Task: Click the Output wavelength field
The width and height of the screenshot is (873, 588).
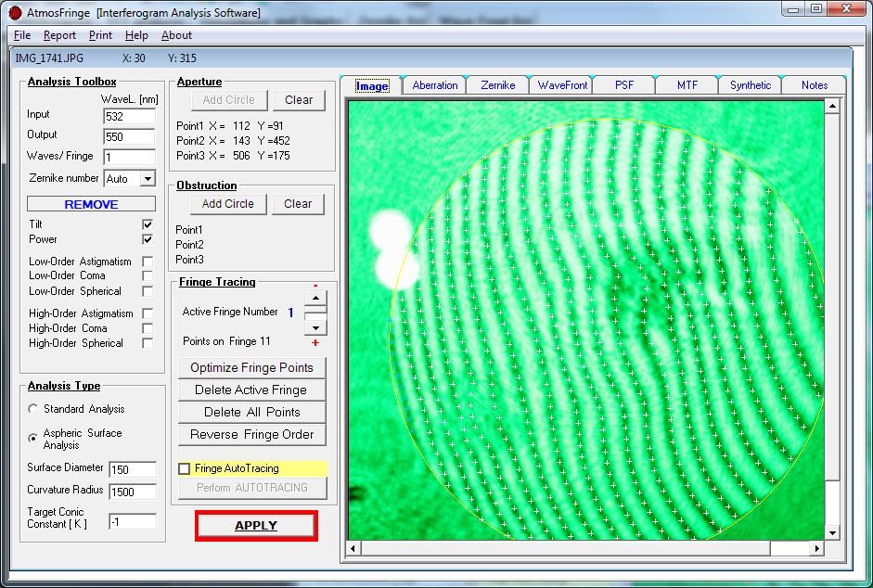Action: [x=130, y=137]
